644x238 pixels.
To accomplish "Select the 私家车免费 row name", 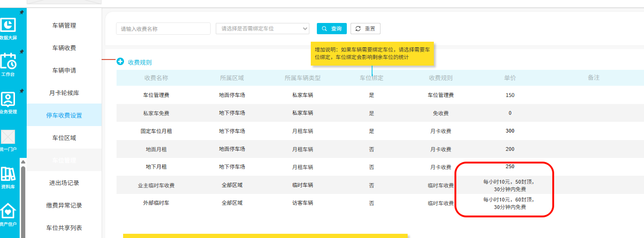I will click(x=156, y=113).
